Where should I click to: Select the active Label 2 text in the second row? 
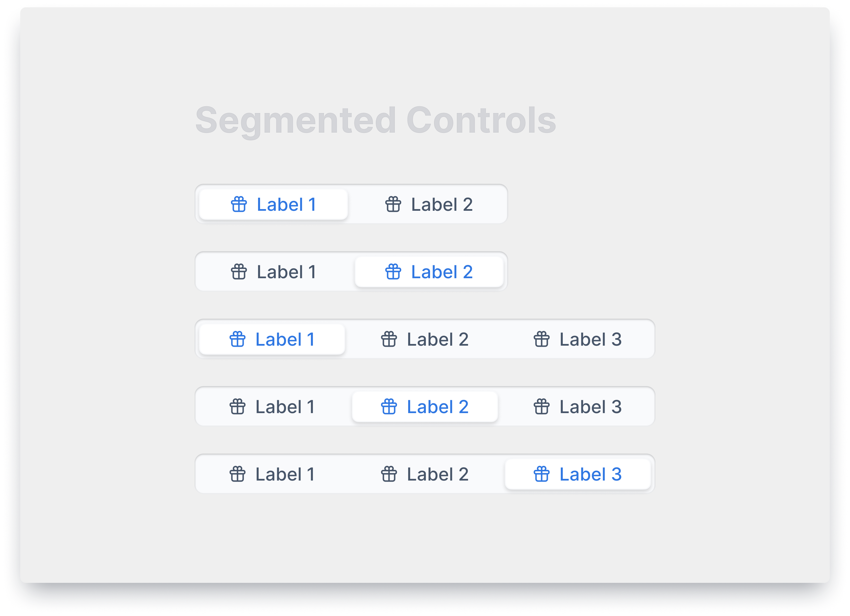(442, 272)
